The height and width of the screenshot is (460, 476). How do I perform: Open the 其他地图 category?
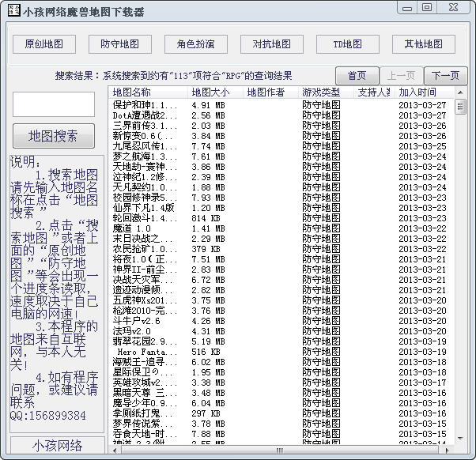(423, 44)
